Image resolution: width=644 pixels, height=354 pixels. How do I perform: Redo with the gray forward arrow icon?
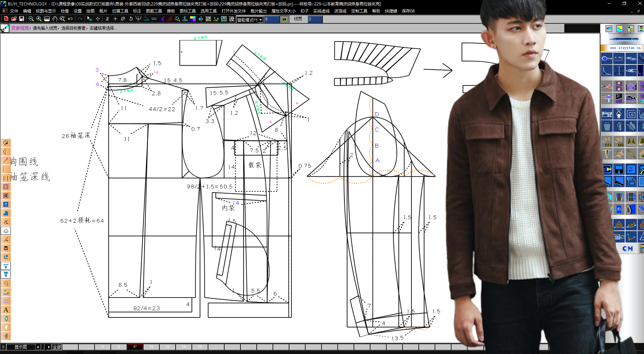click(80, 19)
